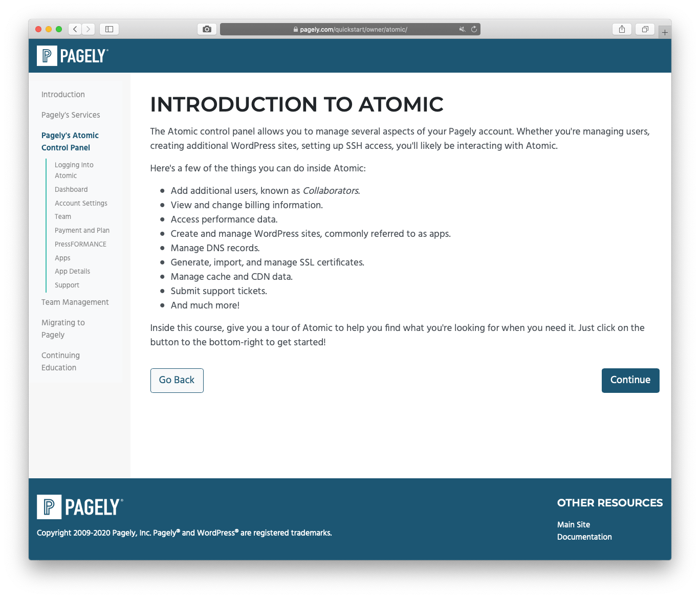Screen dimensions: 700x598
Task: Click the Other Resources footer heading
Action: tap(610, 503)
